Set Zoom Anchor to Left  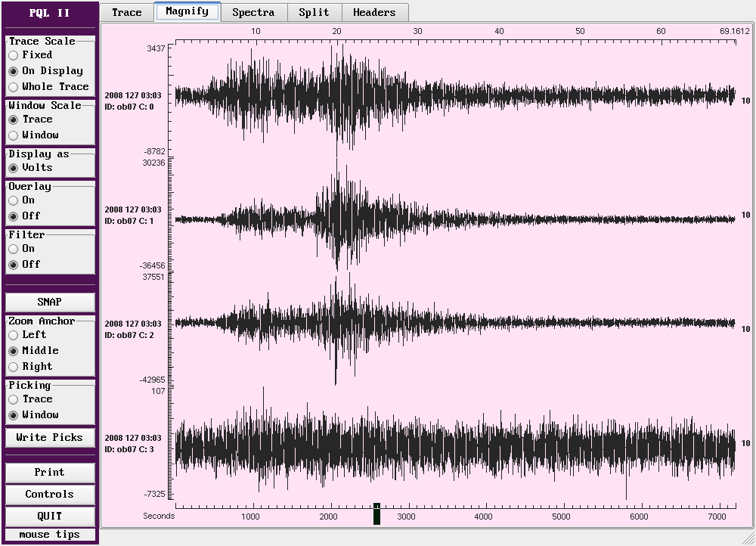point(14,335)
